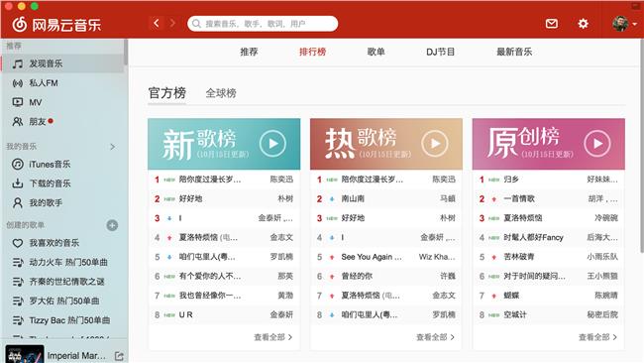View all of 原创榜 via 查看全部
The image size is (644, 363).
pyautogui.click(x=598, y=337)
